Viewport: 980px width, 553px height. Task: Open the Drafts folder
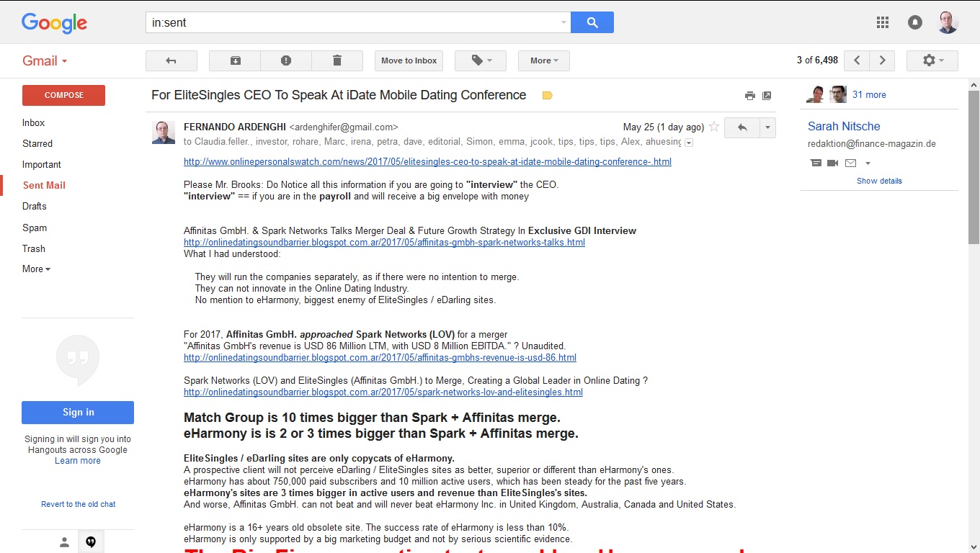click(35, 206)
